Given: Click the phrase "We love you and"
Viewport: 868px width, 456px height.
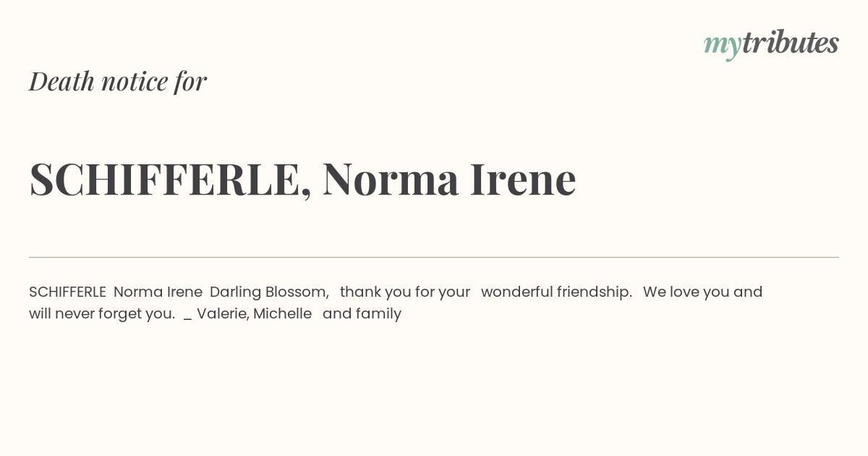Looking at the screenshot, I should (703, 292).
